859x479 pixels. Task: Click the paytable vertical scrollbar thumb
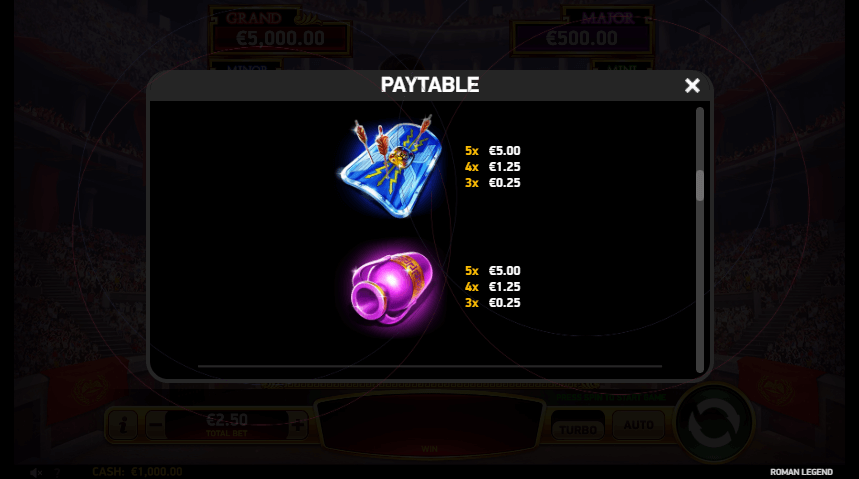click(700, 186)
